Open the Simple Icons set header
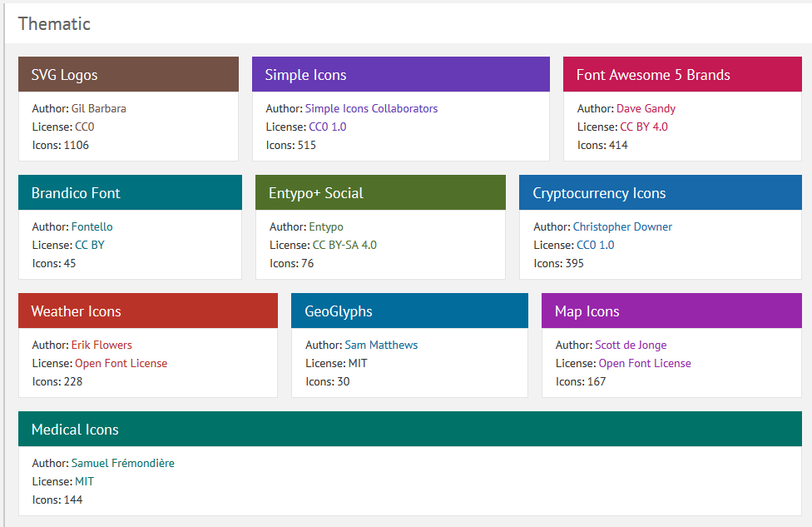The image size is (812, 527). [x=401, y=74]
